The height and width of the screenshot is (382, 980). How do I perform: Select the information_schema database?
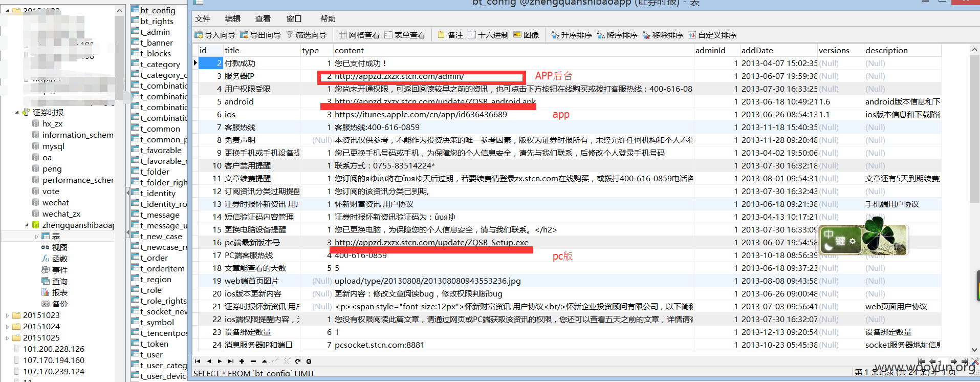click(73, 135)
